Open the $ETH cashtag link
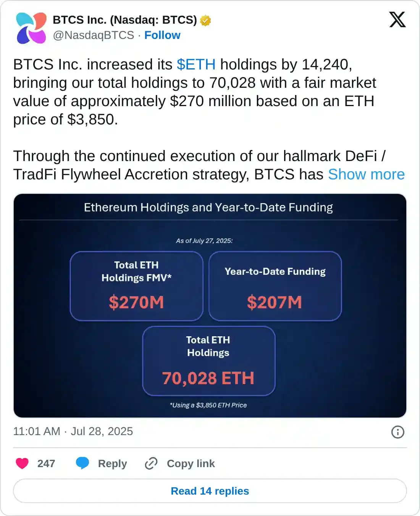This screenshot has width=420, height=516. [x=196, y=64]
